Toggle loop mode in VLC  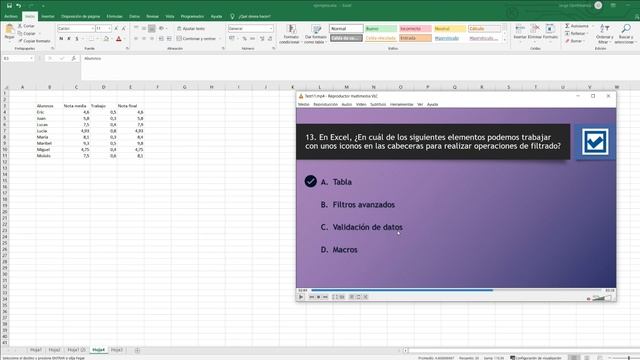point(358,297)
